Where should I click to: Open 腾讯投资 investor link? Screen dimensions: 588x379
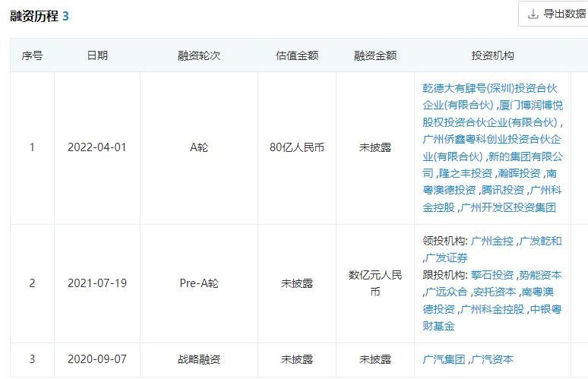(502, 190)
